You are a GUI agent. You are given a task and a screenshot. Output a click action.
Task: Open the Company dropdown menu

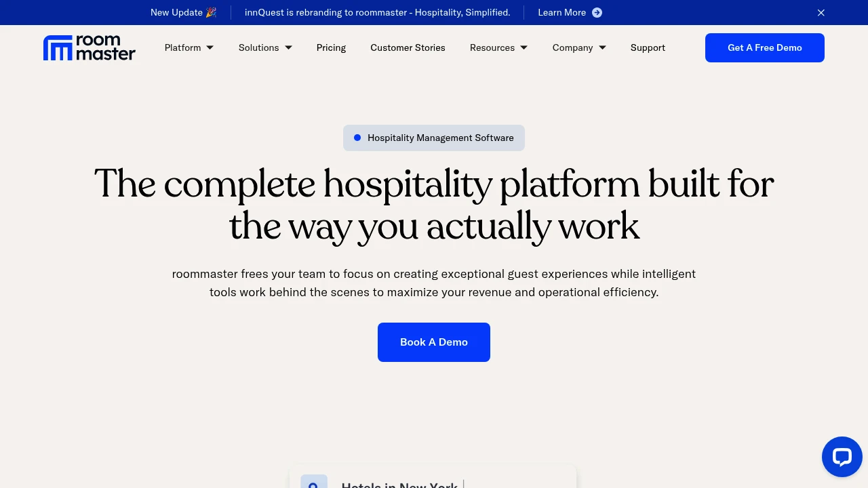[579, 47]
